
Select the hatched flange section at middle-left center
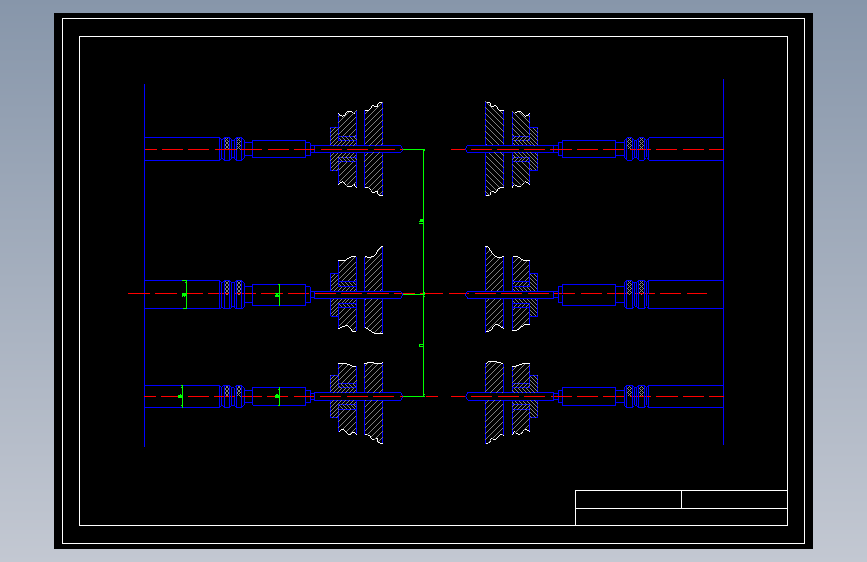pos(358,291)
